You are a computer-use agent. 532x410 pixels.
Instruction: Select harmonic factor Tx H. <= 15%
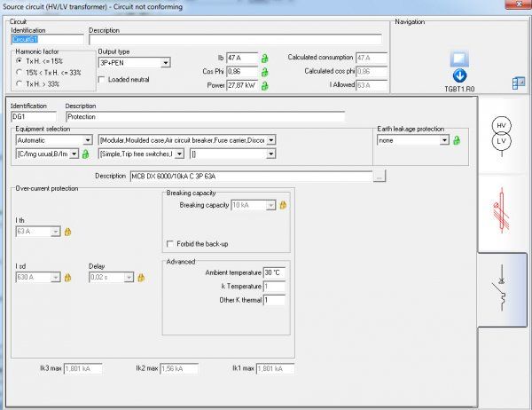[x=20, y=59]
